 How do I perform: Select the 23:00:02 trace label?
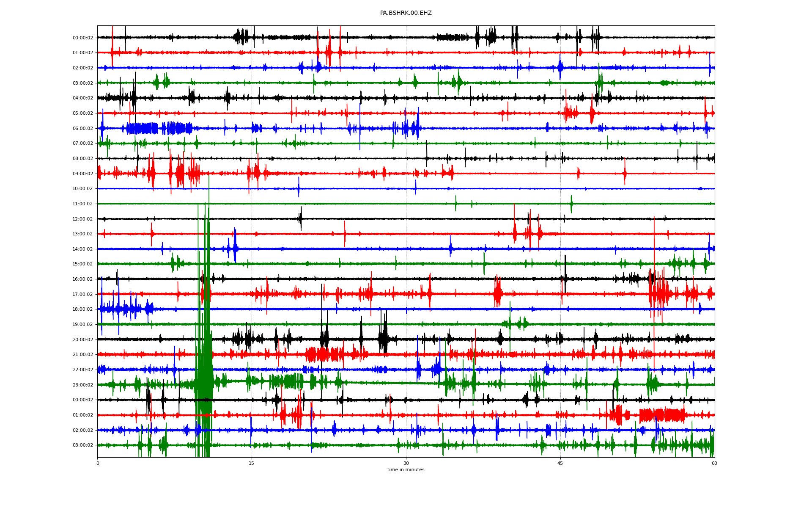(82, 385)
